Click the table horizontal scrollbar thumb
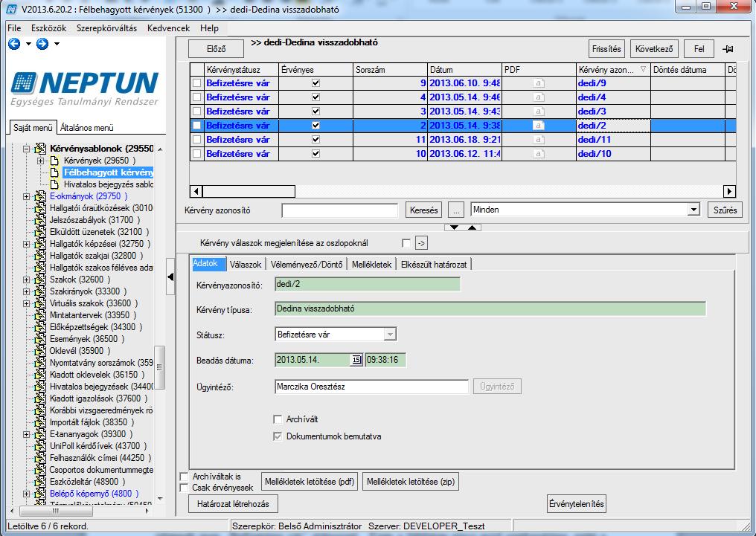 [249, 191]
